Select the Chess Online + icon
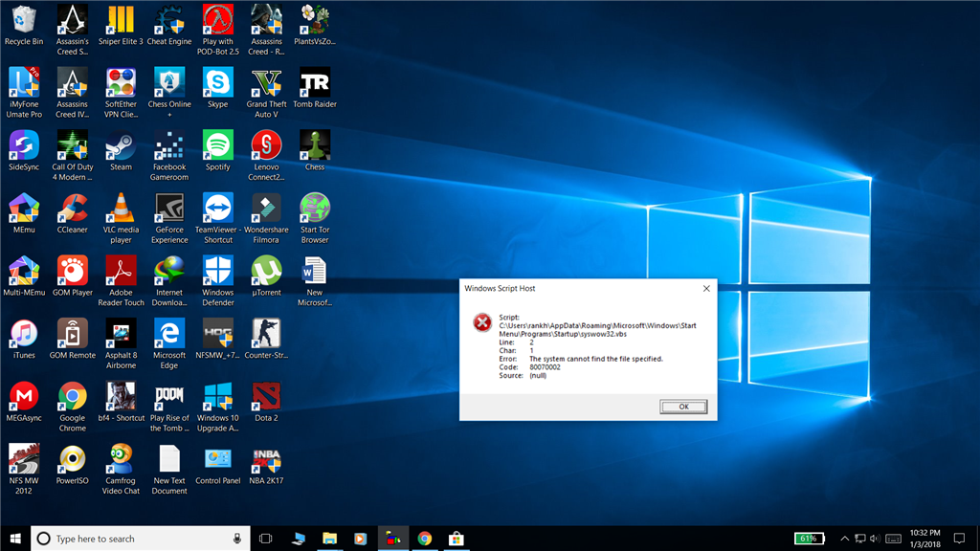The image size is (980, 551). coord(169,93)
